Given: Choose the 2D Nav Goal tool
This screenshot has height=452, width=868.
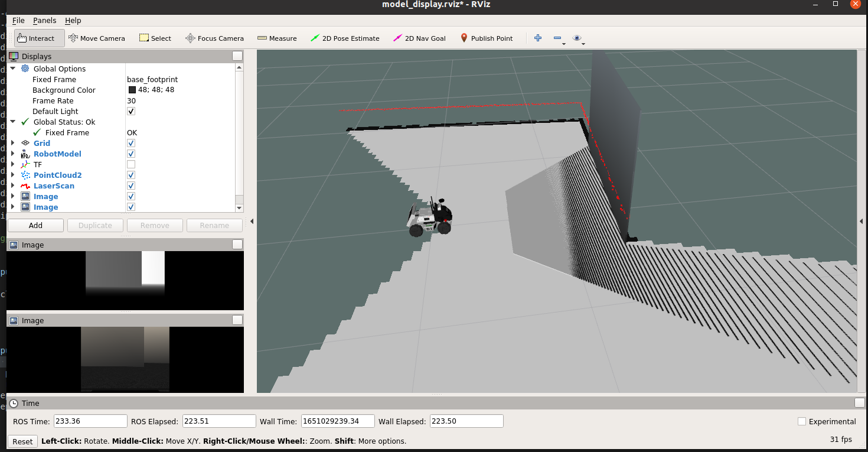Looking at the screenshot, I should pos(419,38).
